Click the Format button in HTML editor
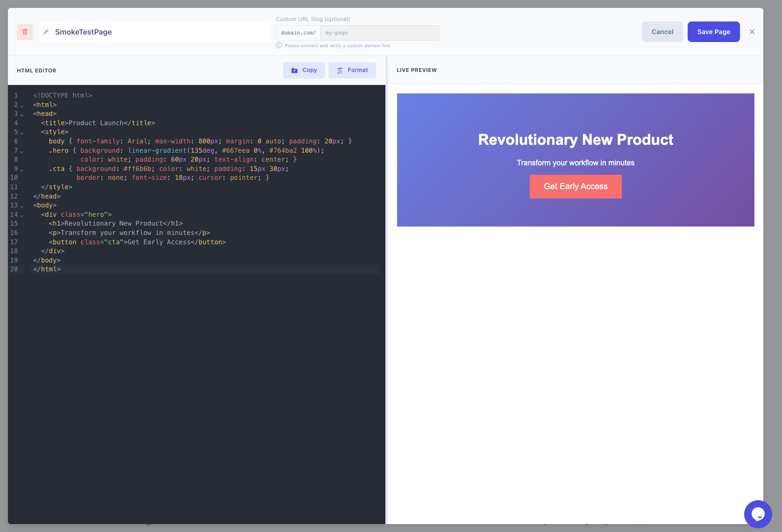 [352, 70]
